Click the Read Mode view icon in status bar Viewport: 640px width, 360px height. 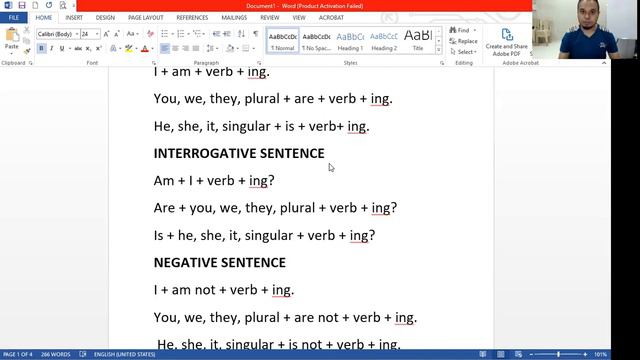click(x=482, y=354)
